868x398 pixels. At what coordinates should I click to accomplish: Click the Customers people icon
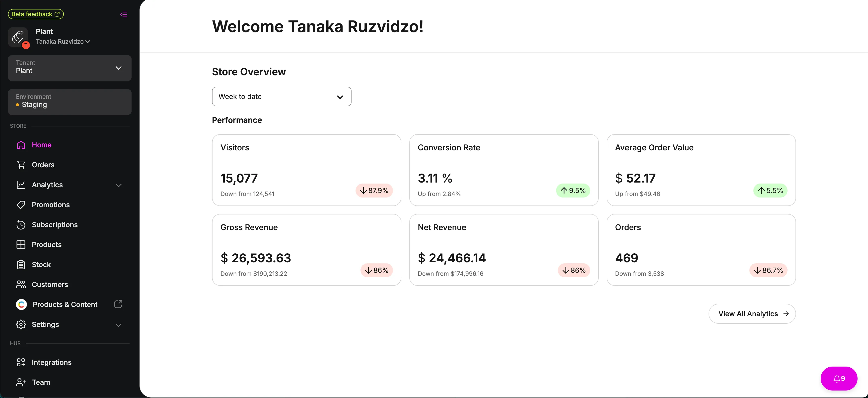pyautogui.click(x=21, y=285)
